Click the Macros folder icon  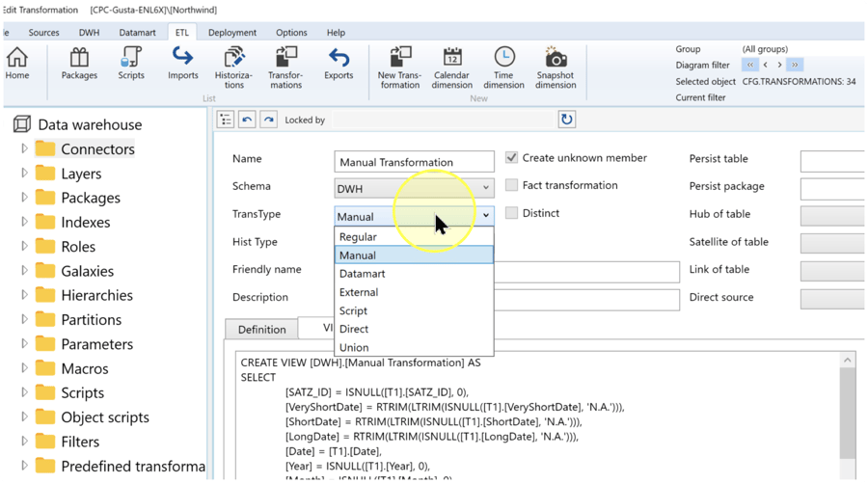coord(45,368)
